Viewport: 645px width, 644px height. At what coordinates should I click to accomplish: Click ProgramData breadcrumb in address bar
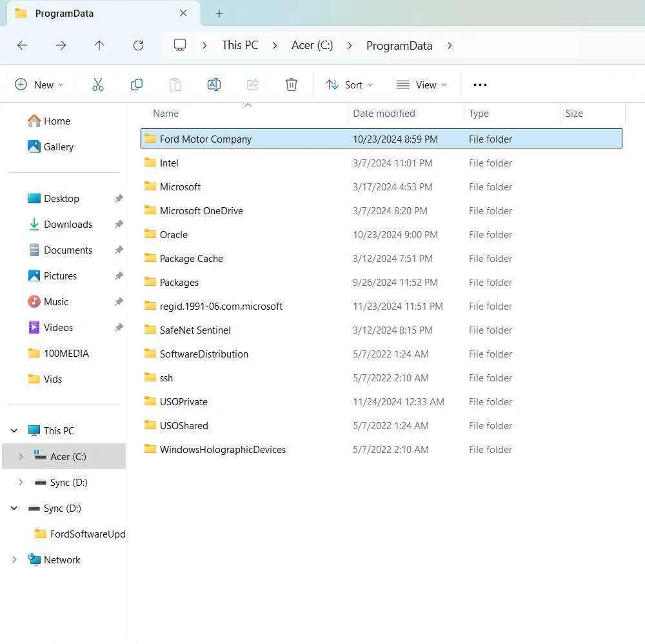(399, 46)
